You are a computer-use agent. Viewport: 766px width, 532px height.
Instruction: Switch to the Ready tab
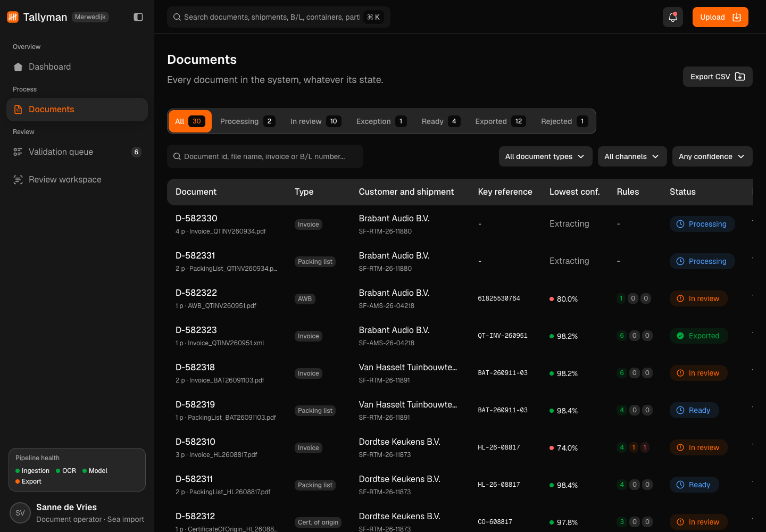[441, 121]
